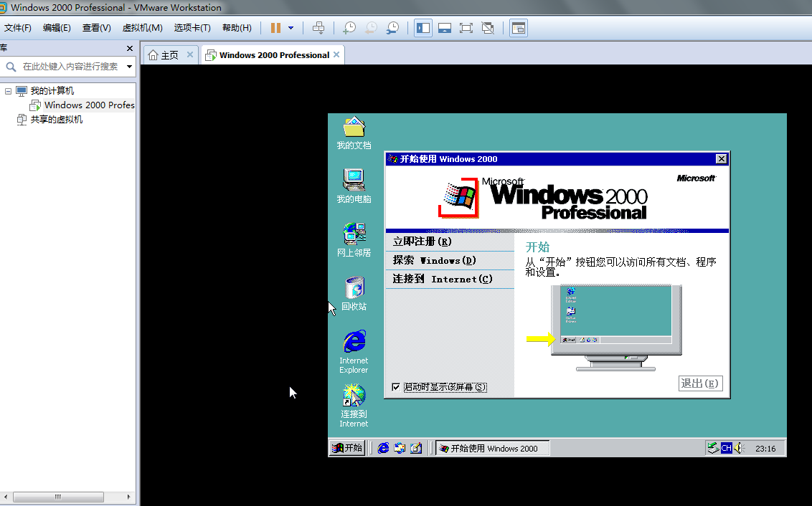Open the snapshot manager with the wrench clock icon
812x506 pixels.
click(x=392, y=28)
